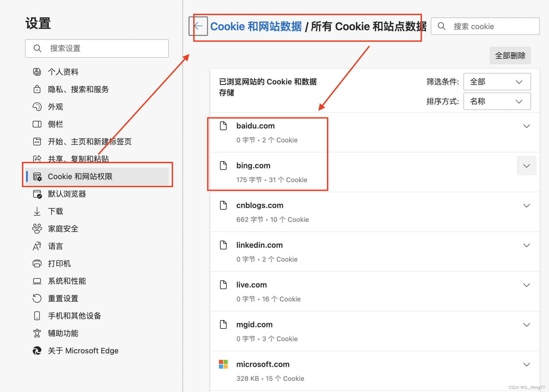
Task: Click the file icon next to mgid.com
Action: click(x=223, y=324)
